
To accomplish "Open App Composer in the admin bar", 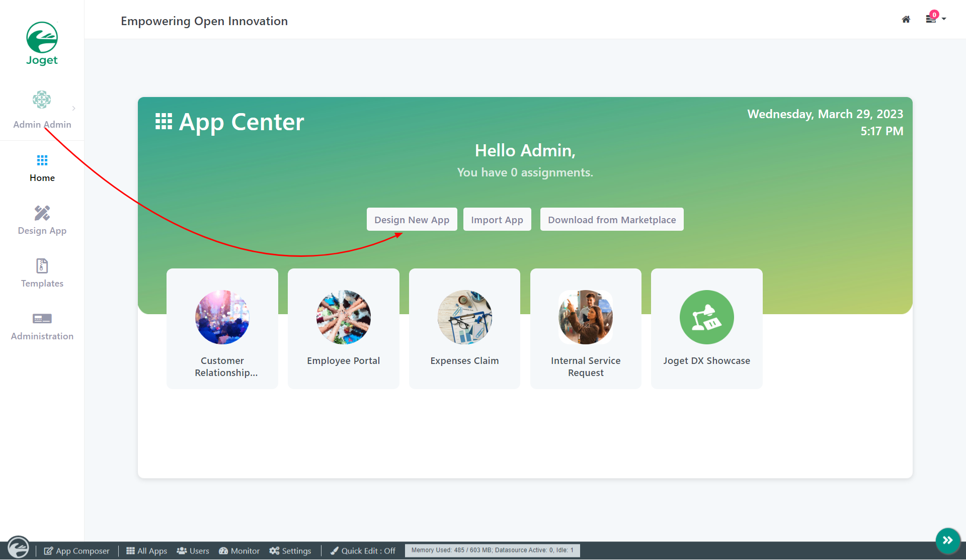I will pyautogui.click(x=76, y=551).
